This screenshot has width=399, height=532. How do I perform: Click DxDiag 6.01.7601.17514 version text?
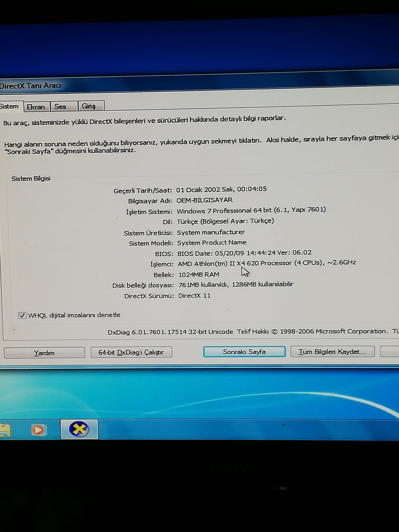click(170, 332)
